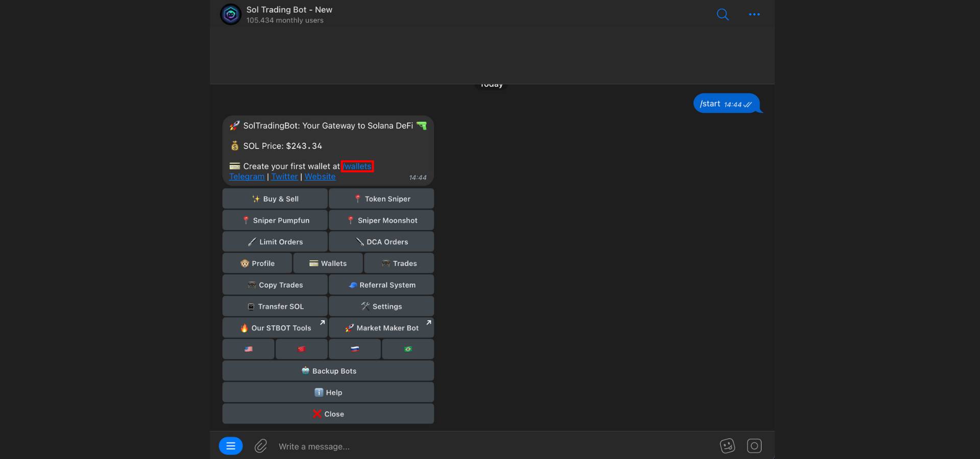Open the Telegram link in bot message
The height and width of the screenshot is (459, 980).
point(247,176)
